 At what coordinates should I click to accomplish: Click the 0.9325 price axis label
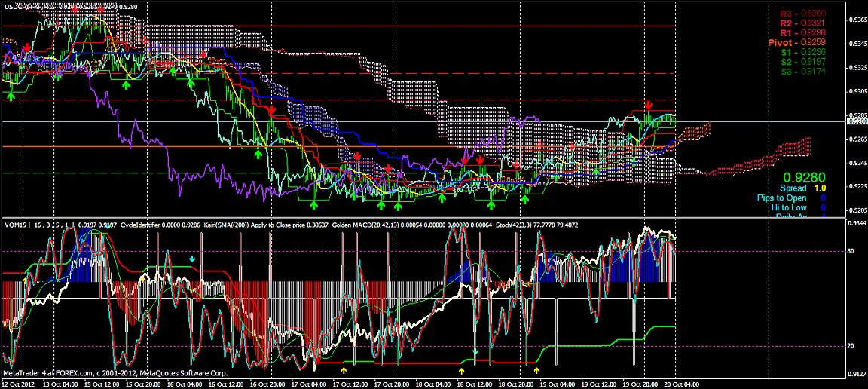(857, 68)
